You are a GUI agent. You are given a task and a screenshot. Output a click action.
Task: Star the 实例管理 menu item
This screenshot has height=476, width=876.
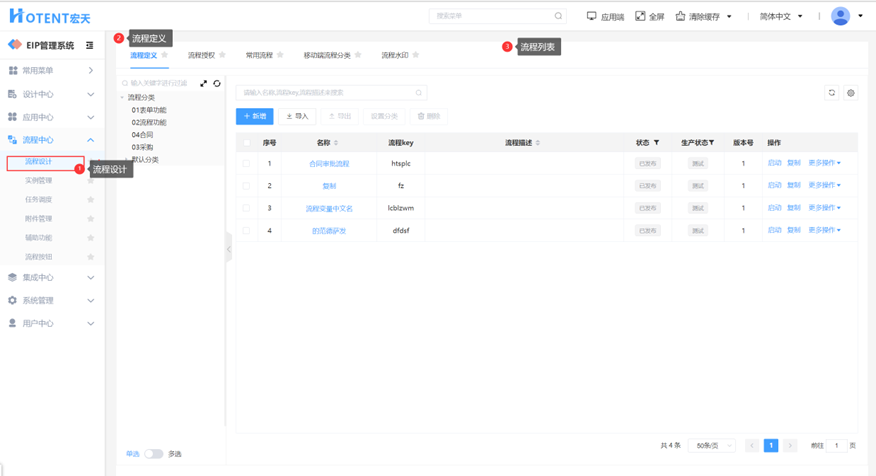[91, 180]
